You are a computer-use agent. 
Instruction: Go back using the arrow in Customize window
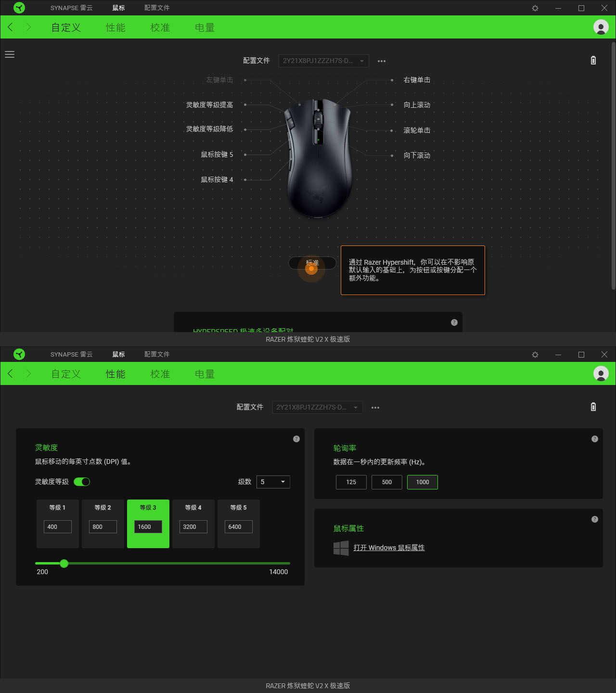tap(10, 27)
